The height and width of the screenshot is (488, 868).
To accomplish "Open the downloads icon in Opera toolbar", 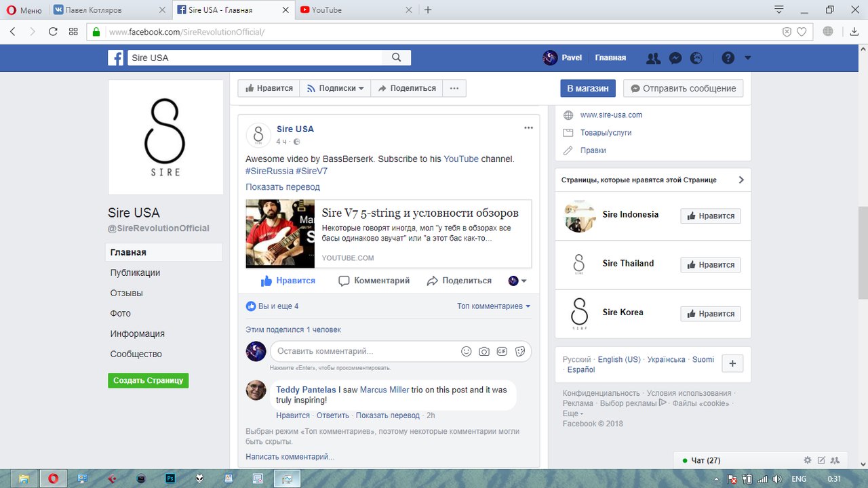I will point(854,31).
